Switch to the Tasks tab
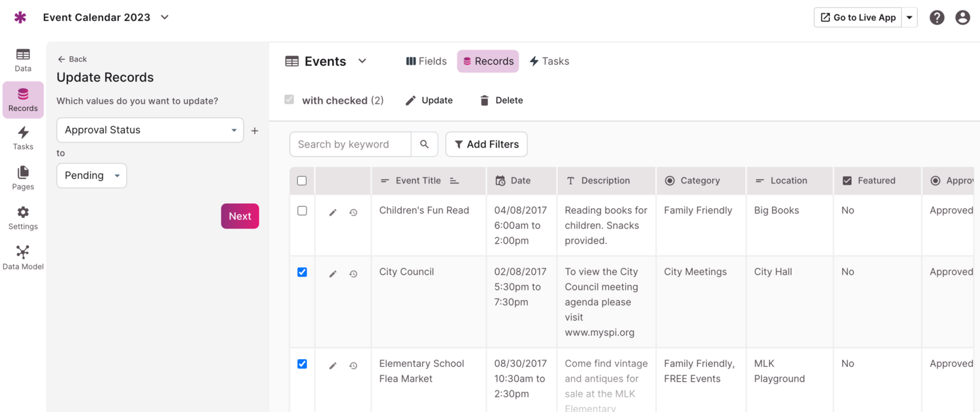 tap(549, 61)
